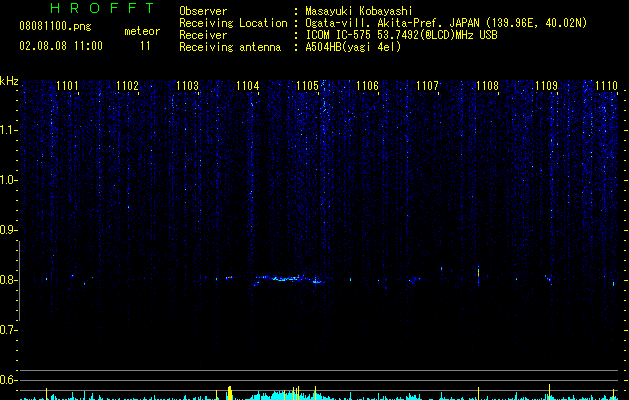Click time marker 1104

(x=248, y=86)
